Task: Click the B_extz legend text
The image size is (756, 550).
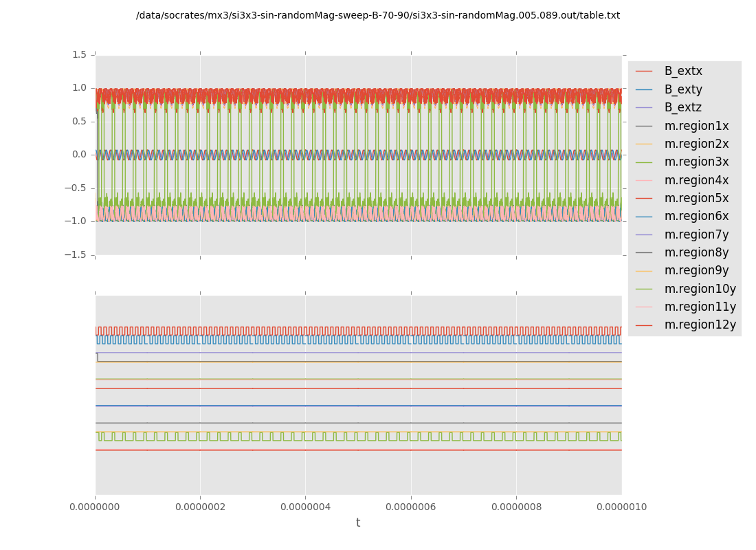Action: coord(682,107)
